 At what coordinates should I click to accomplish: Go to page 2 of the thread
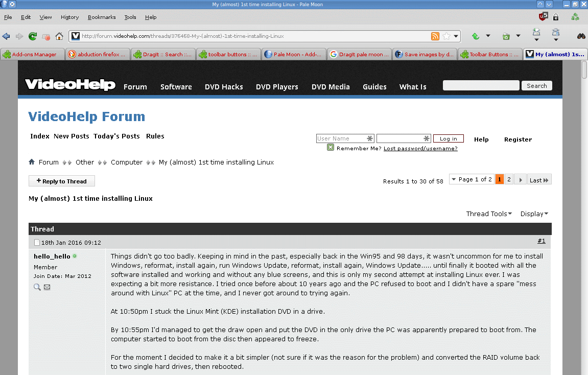tap(509, 180)
